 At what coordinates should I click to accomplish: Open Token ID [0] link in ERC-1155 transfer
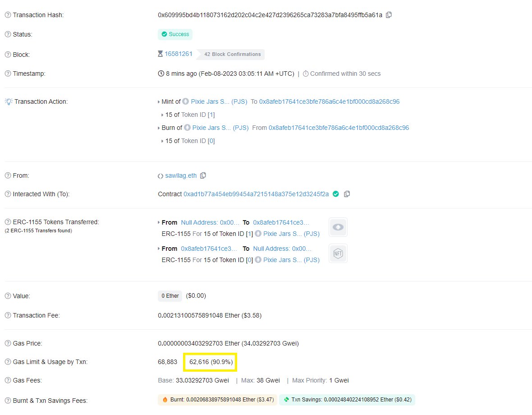(249, 260)
